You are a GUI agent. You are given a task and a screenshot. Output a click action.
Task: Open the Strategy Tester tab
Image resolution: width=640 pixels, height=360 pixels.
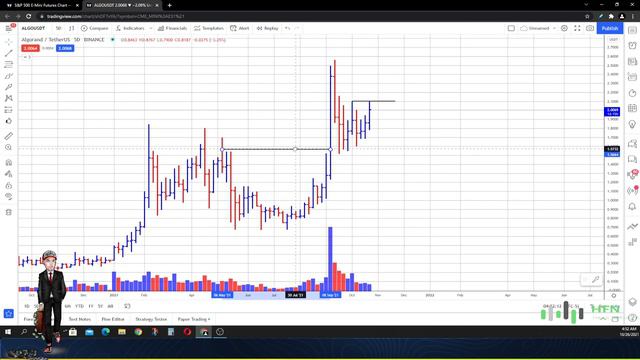coord(151,319)
